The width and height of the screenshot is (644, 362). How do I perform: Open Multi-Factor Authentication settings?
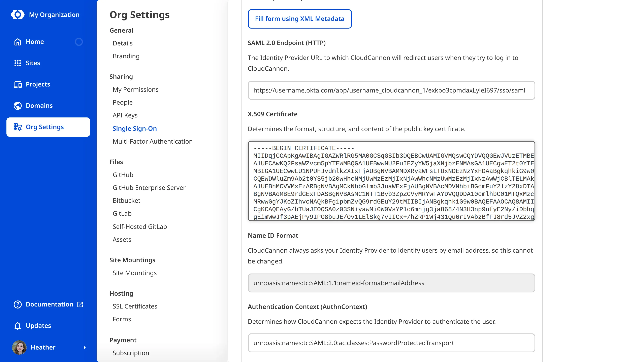point(153,141)
